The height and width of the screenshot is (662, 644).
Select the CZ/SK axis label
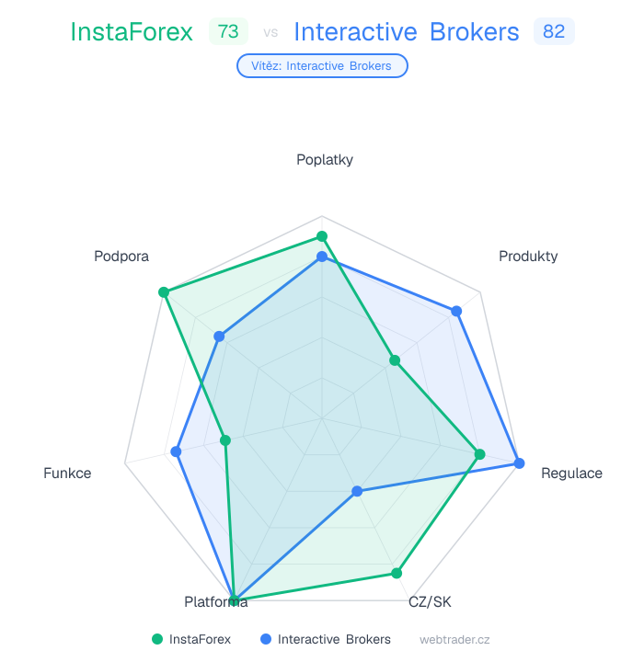click(x=430, y=602)
